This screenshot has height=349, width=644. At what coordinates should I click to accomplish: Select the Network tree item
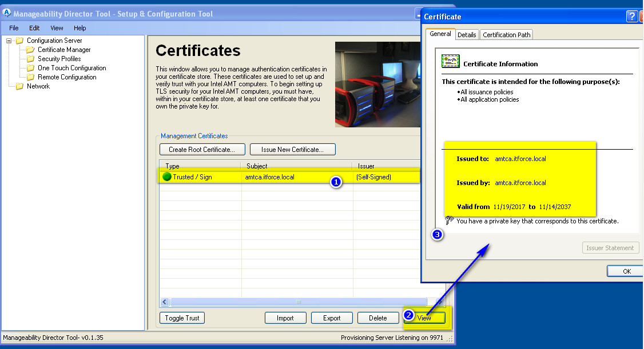tap(38, 86)
